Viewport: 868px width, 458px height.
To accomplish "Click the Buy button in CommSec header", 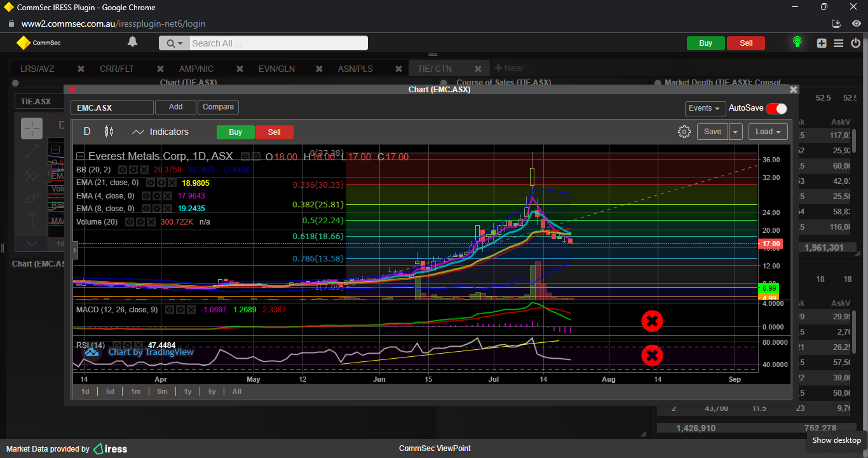I will point(705,43).
